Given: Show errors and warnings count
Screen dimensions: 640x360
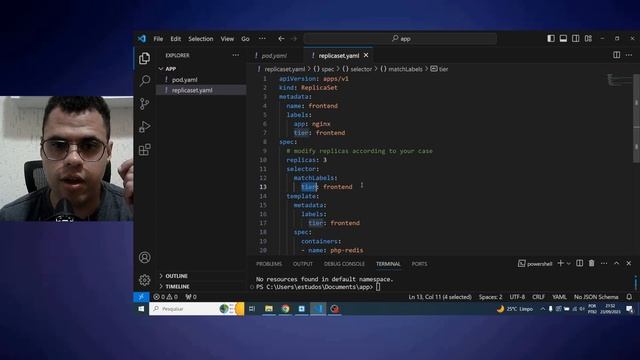Looking at the screenshot, I should click(x=165, y=297).
